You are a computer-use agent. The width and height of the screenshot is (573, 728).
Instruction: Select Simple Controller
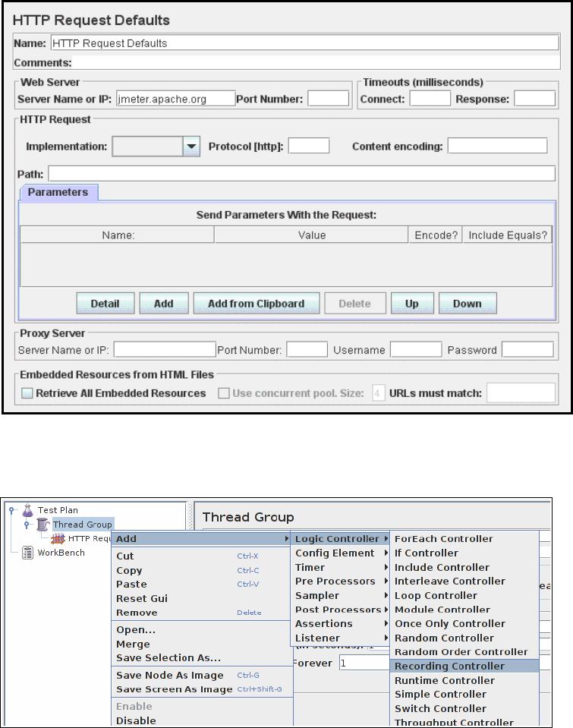464,694
